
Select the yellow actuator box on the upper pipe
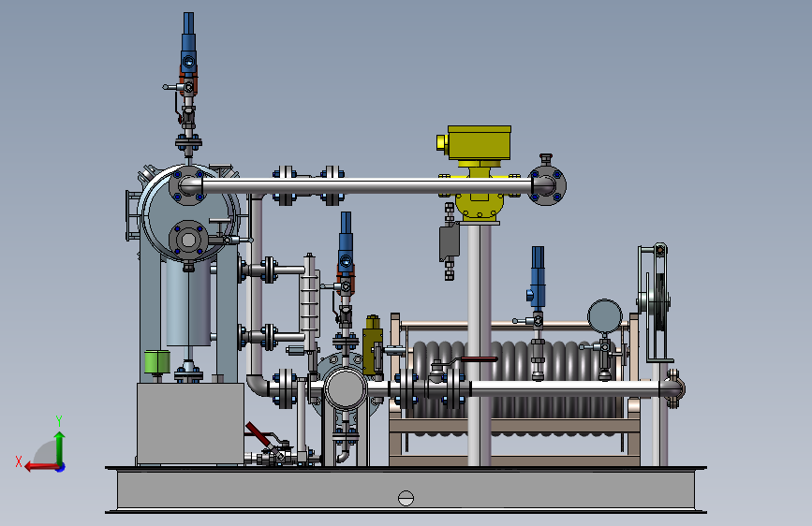click(x=480, y=142)
